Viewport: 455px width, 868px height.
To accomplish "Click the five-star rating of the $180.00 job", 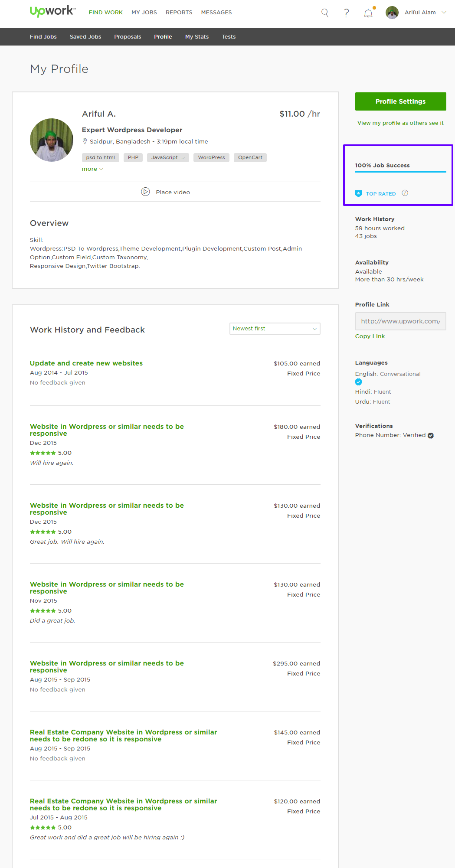I will click(x=43, y=453).
